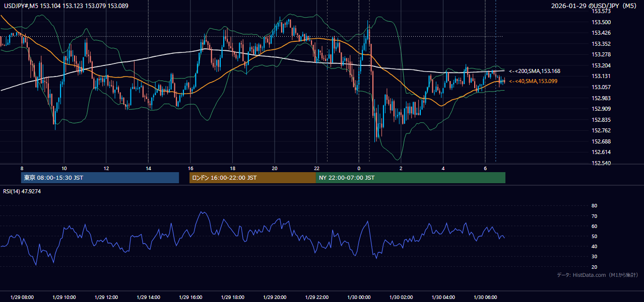Click price axis value 153.204

pos(601,65)
